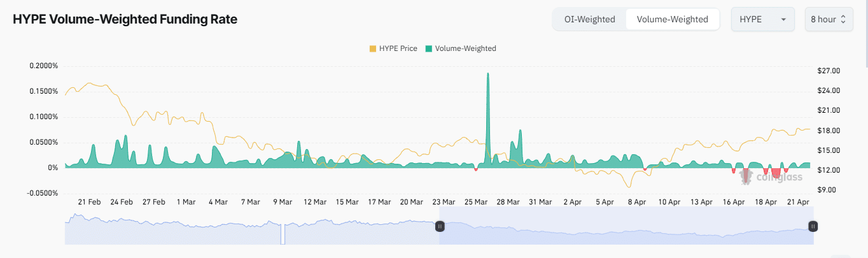Expand the 8 hour interval selector

pyautogui.click(x=827, y=19)
